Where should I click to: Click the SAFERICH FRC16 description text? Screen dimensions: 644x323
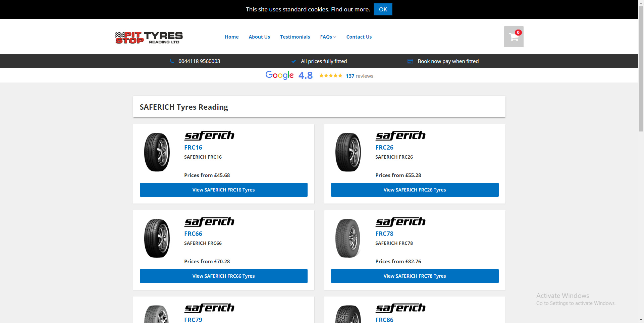[x=203, y=157]
